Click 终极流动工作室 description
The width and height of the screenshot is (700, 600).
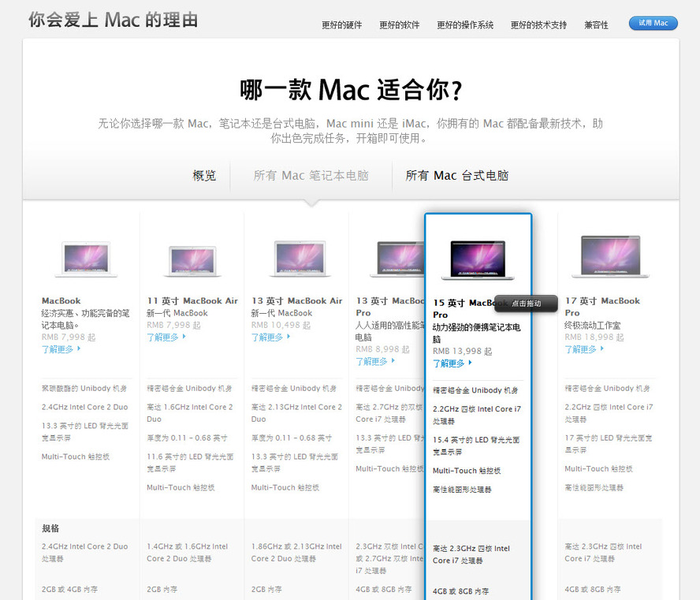593,325
